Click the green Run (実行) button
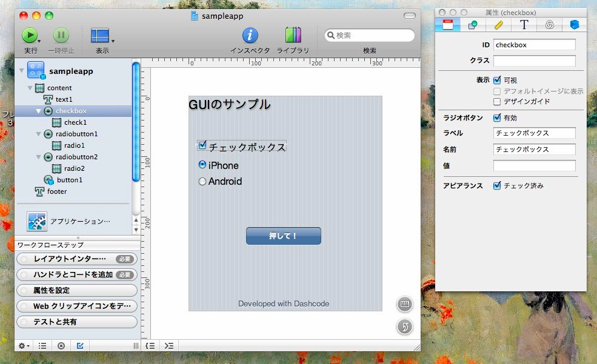 click(x=30, y=36)
